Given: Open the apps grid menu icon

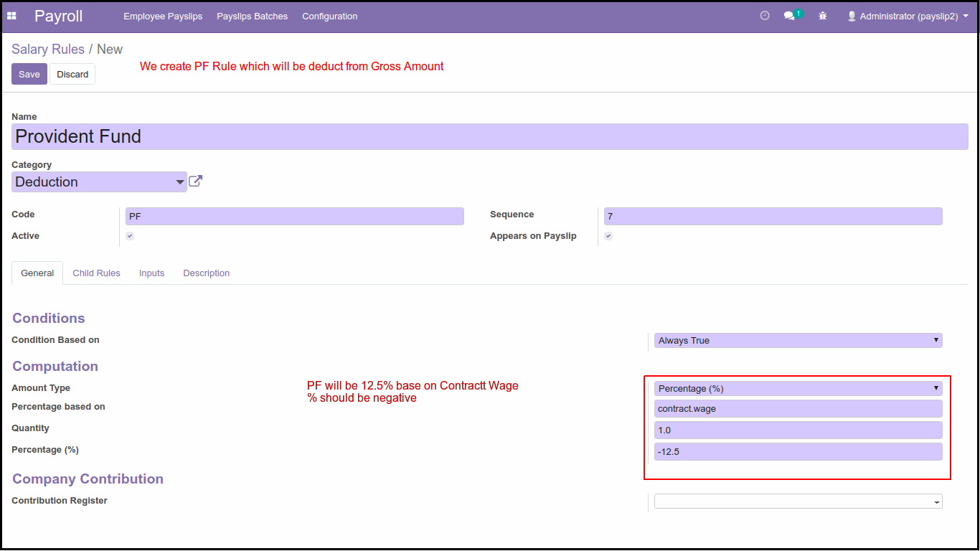Looking at the screenshot, I should [x=11, y=16].
